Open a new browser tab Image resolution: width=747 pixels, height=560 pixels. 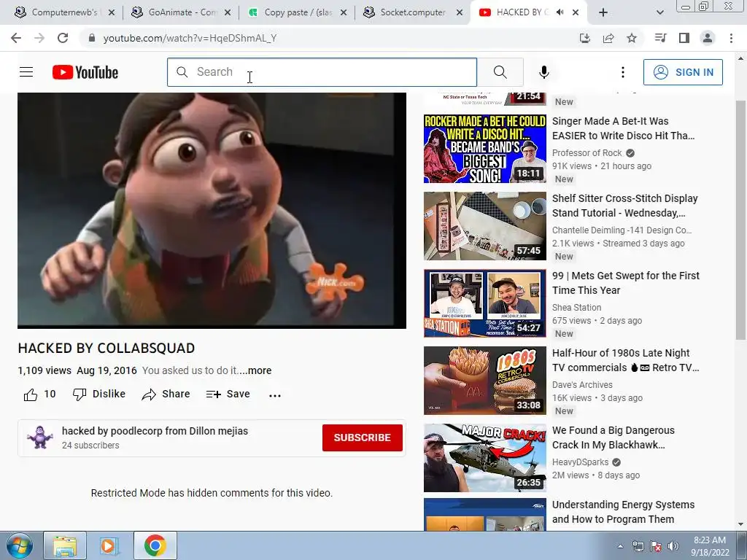tap(603, 12)
